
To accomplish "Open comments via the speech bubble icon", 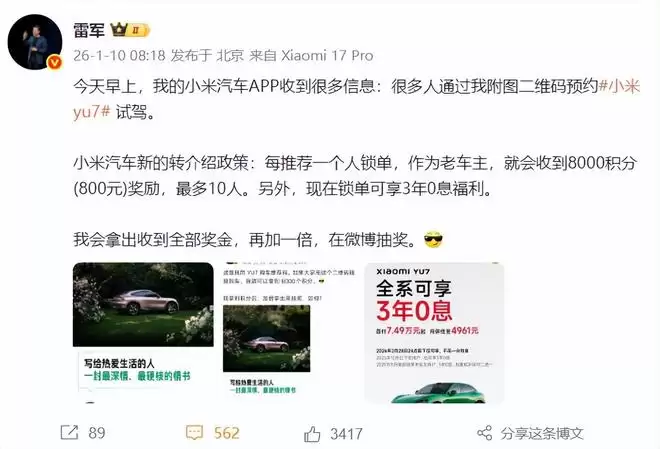I will (194, 433).
